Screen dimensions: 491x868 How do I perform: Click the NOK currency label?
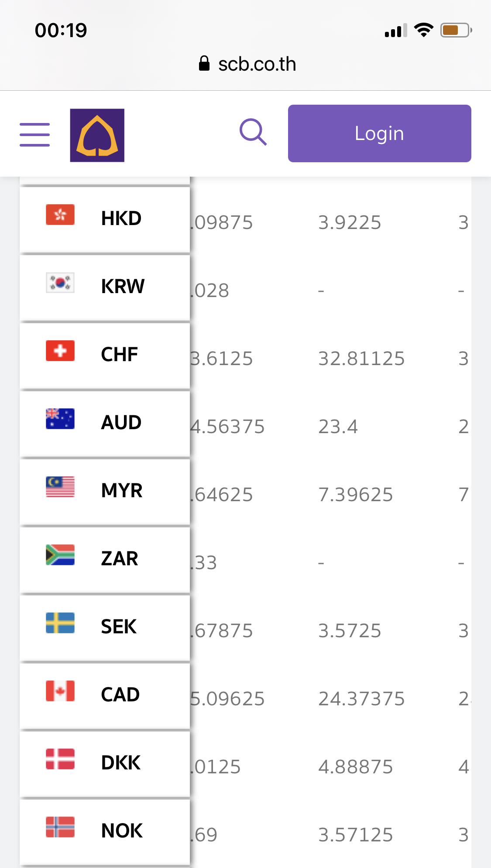122,830
